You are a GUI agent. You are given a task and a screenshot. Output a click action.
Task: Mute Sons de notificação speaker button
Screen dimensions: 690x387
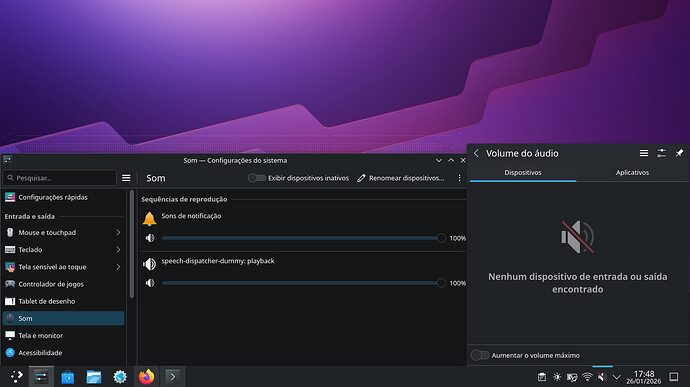click(150, 238)
